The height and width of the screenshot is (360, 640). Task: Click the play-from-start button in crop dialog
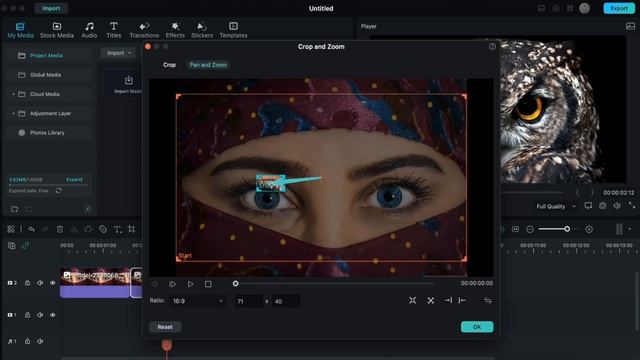172,284
